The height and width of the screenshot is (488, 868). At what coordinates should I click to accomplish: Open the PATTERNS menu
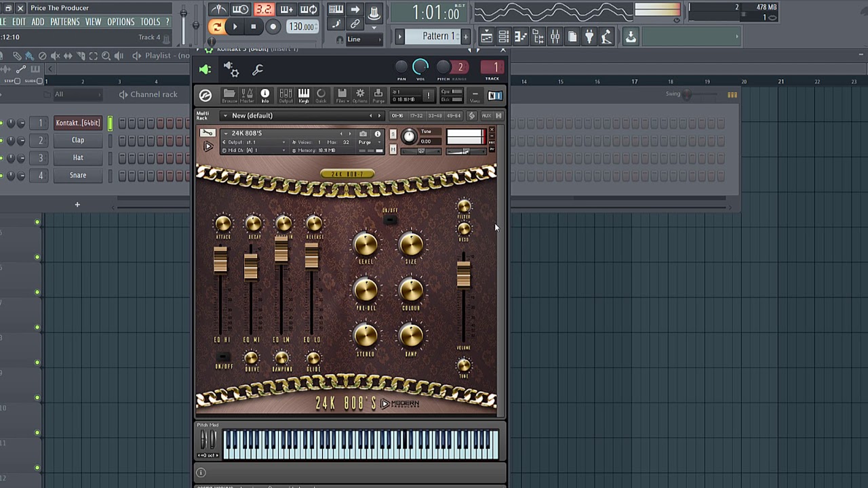point(65,22)
